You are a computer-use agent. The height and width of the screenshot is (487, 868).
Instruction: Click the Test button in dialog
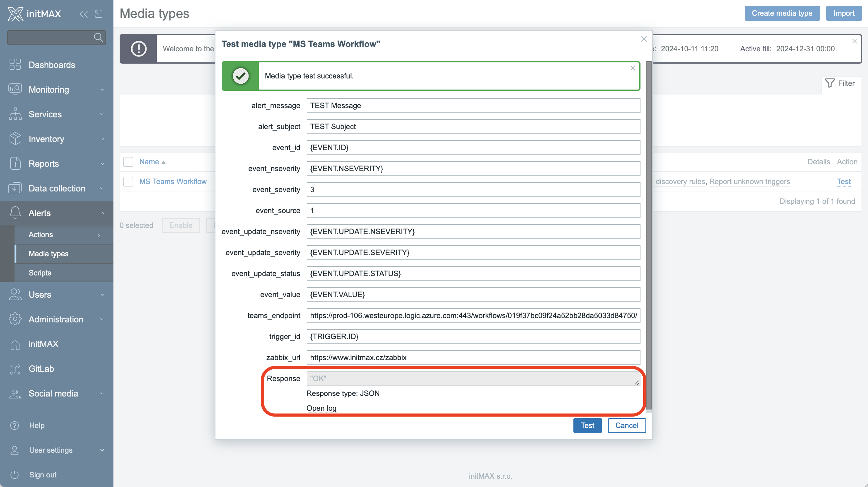tap(587, 426)
